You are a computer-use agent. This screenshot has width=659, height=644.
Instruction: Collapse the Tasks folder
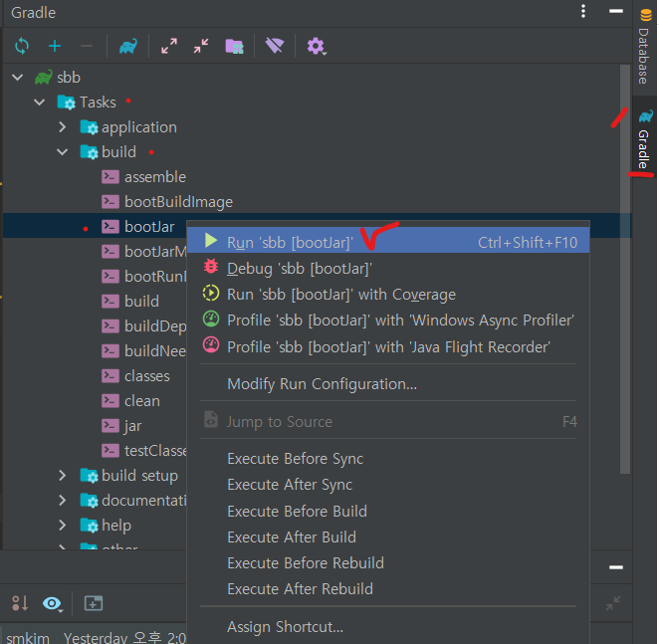pyautogui.click(x=40, y=103)
